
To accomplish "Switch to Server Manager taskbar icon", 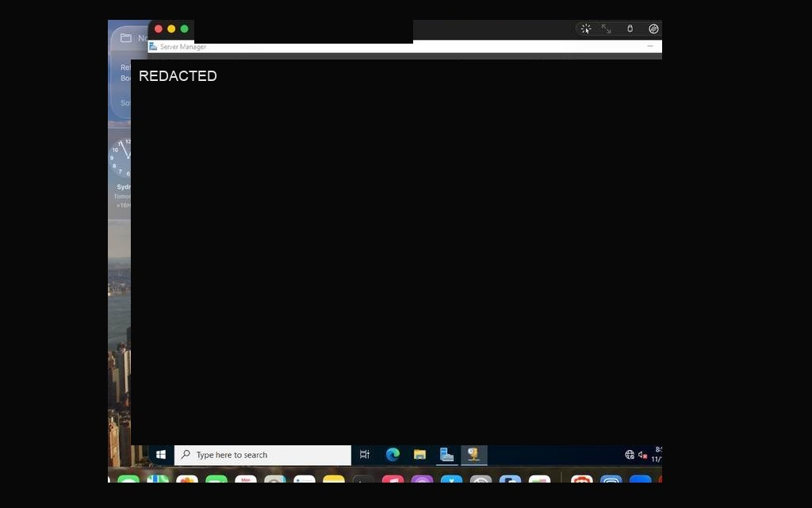I will pyautogui.click(x=446, y=455).
